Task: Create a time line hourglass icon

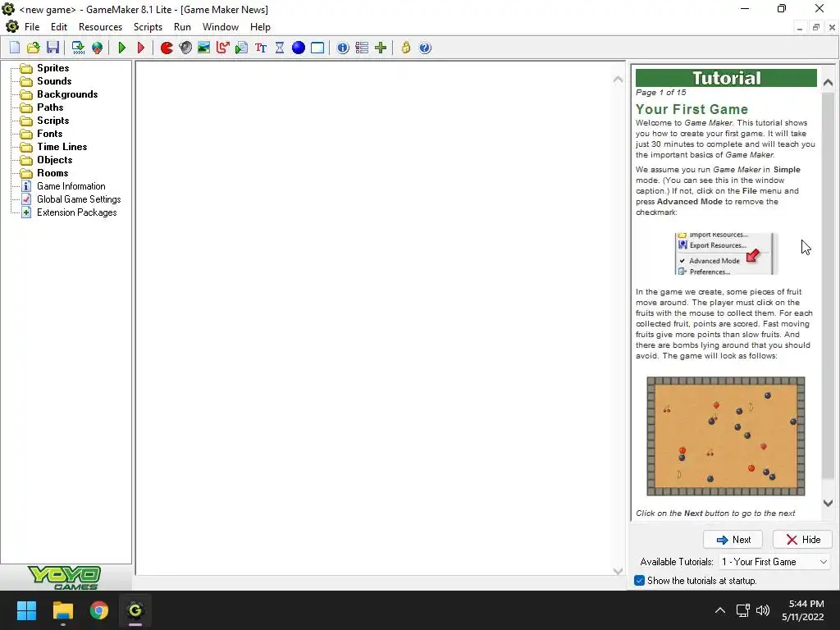Action: pyautogui.click(x=280, y=48)
